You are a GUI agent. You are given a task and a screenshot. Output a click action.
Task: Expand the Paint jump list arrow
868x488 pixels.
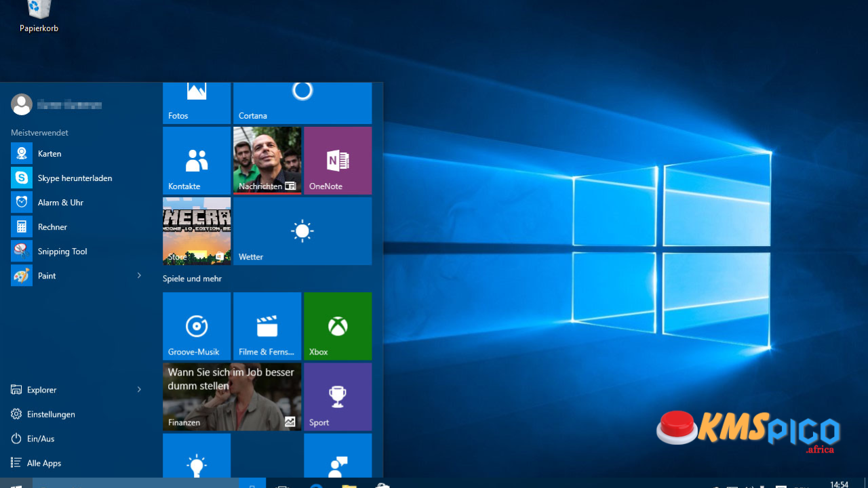pos(139,276)
